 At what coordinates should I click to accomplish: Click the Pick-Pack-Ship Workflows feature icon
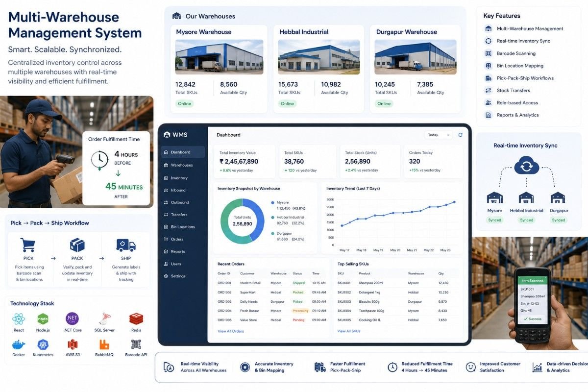click(488, 78)
